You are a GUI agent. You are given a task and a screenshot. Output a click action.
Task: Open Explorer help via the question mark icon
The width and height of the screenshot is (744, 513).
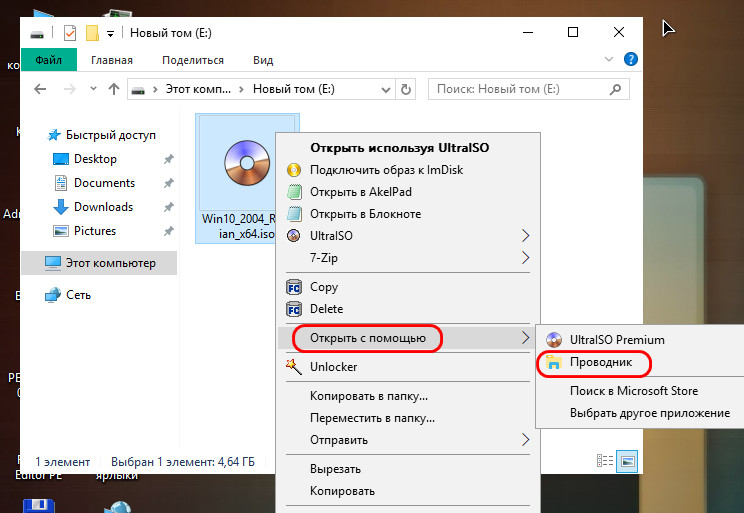point(631,59)
